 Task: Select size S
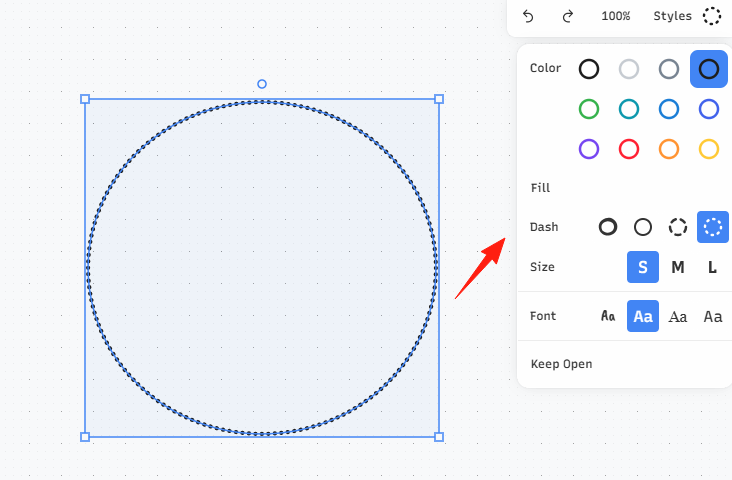pos(643,267)
